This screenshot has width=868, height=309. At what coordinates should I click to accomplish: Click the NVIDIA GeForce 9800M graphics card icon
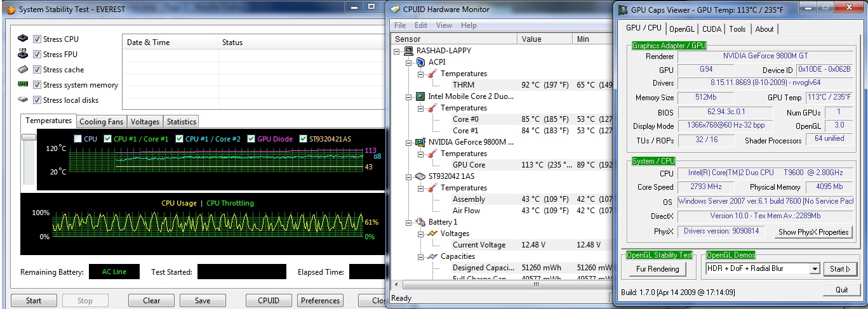click(x=420, y=142)
